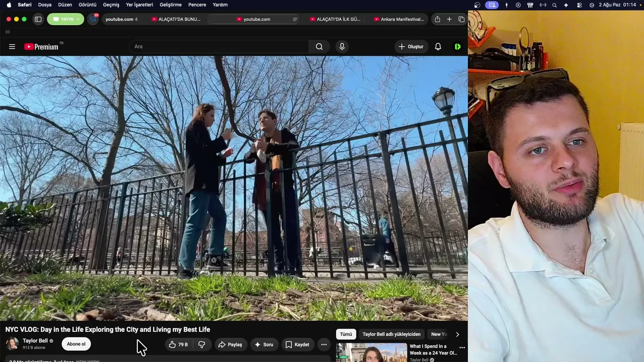Click the date and time 2 Ağu Paz 01:14
This screenshot has height=362, width=644.
click(617, 5)
